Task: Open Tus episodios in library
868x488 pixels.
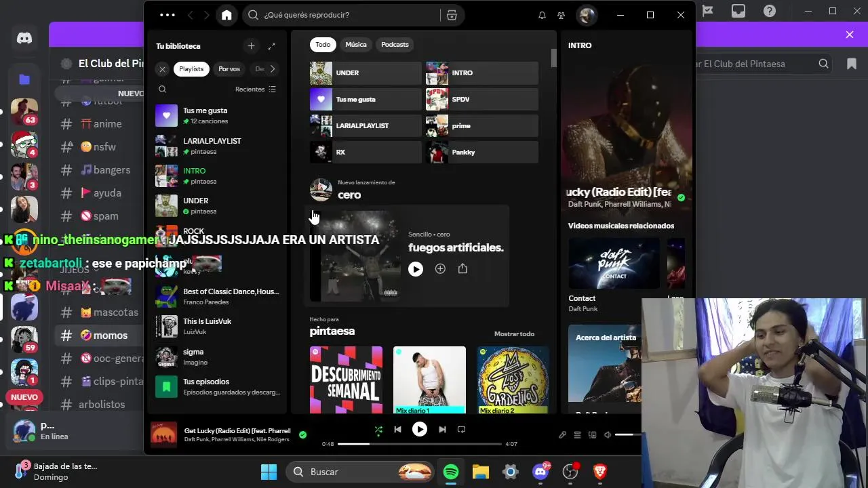Action: (218, 386)
